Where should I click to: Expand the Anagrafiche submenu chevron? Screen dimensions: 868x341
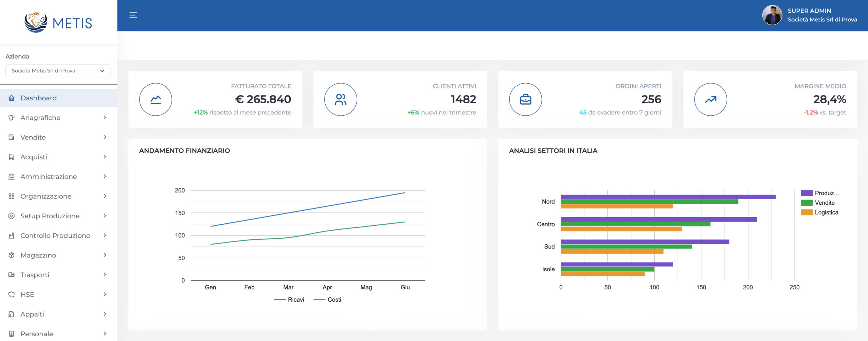(105, 118)
